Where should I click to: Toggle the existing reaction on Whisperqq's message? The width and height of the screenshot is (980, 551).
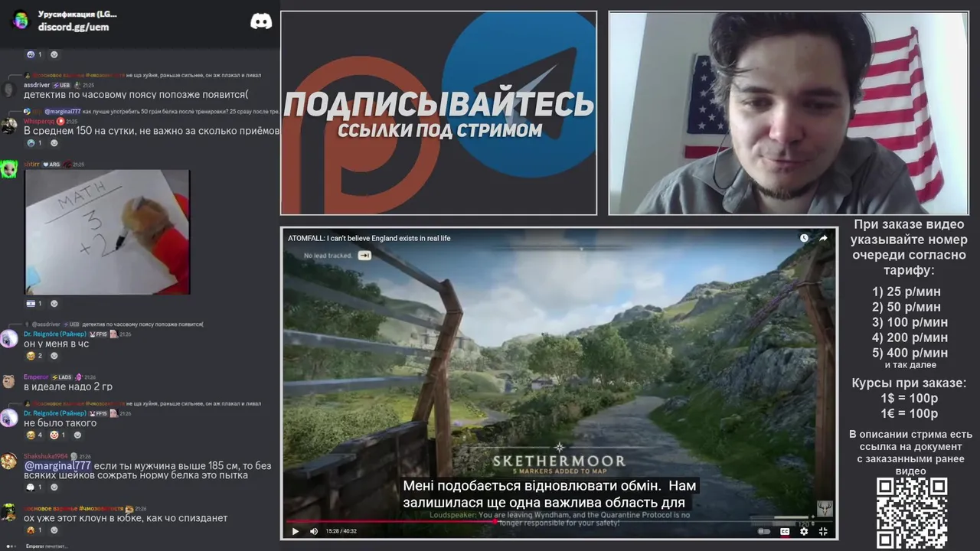pos(35,143)
